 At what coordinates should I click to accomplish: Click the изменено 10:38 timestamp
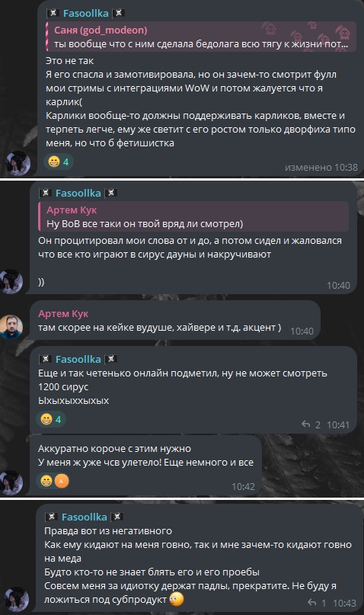click(321, 167)
